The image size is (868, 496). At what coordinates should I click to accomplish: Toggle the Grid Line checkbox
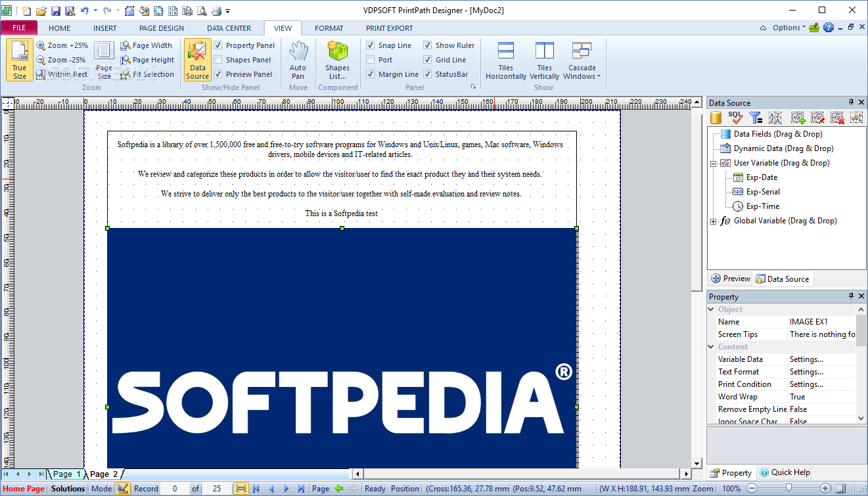[x=428, y=60]
